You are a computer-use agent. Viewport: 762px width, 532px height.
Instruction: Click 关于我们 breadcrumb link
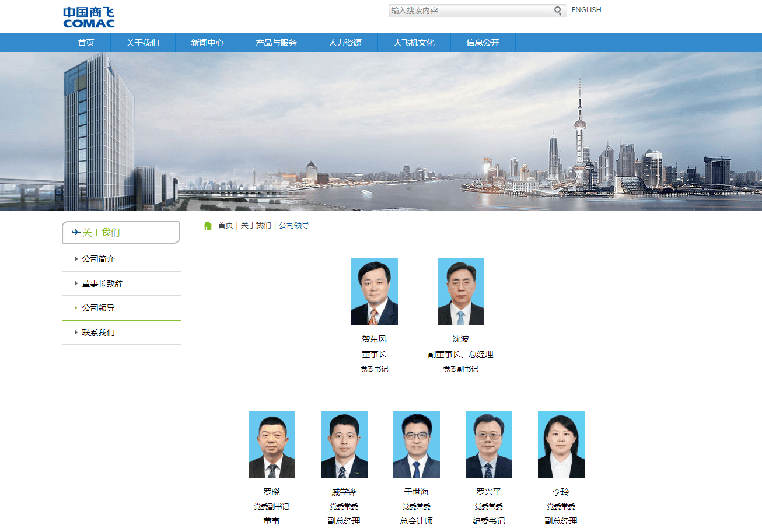256,225
